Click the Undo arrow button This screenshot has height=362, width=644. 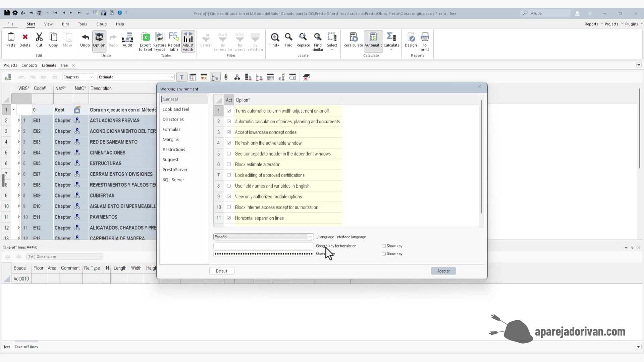85,40
